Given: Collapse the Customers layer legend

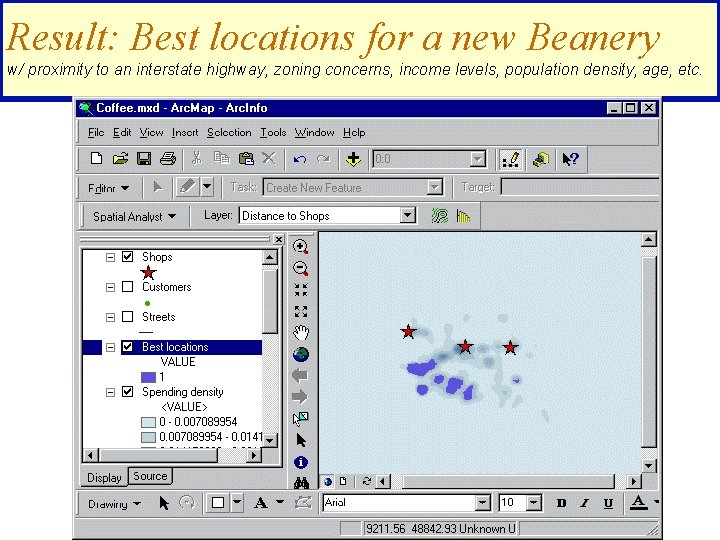Looking at the screenshot, I should (110, 287).
